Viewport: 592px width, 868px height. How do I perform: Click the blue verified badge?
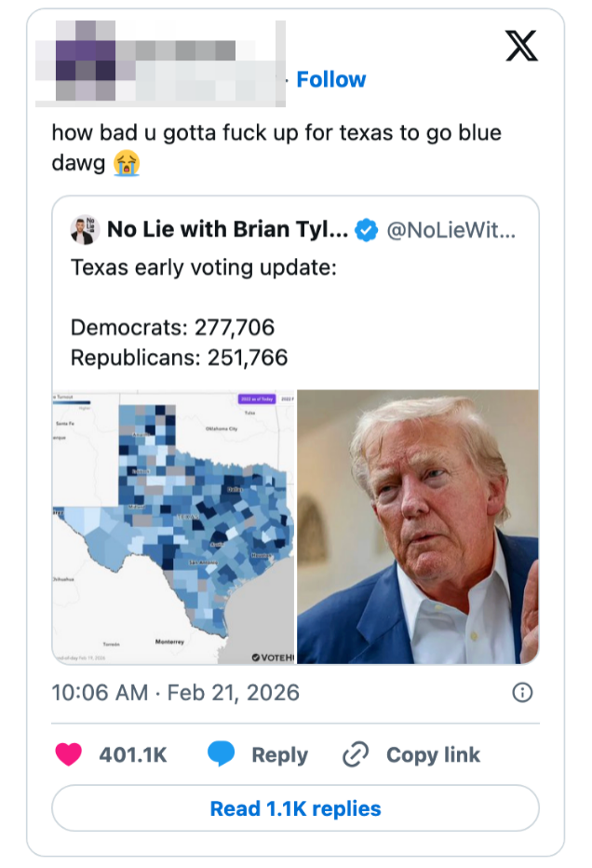(x=367, y=230)
